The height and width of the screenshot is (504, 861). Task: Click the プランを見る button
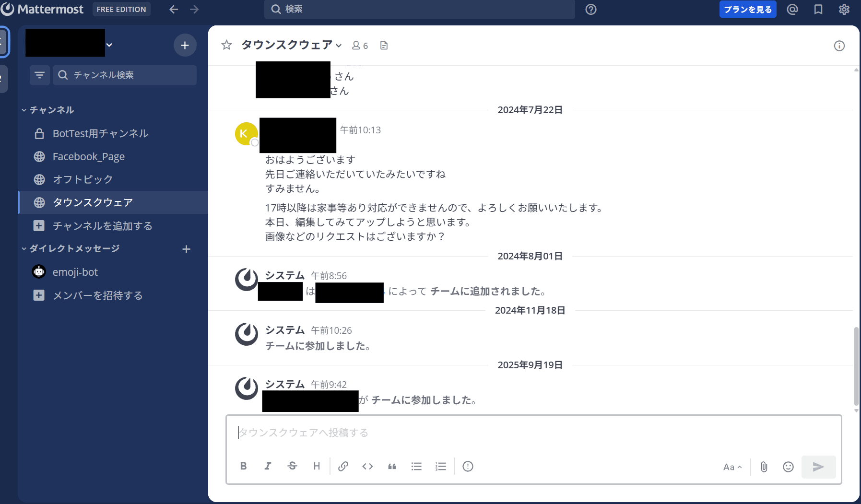pos(747,10)
